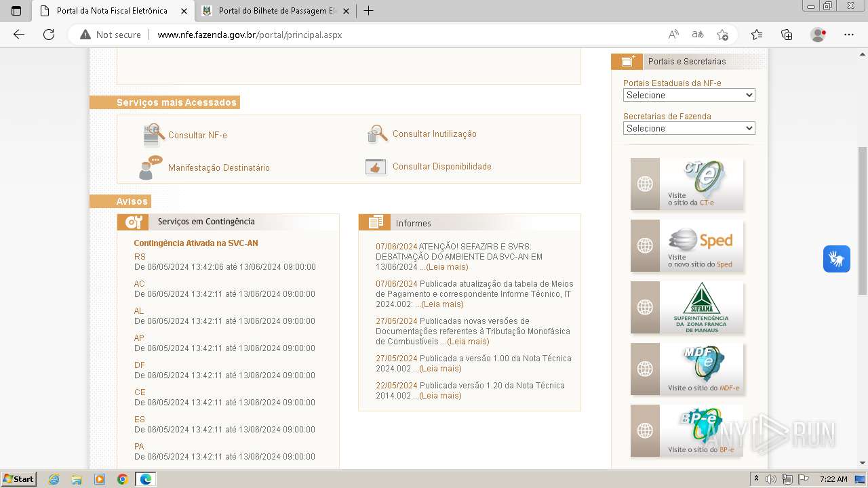Open the Consultar Disponibilidade link
This screenshot has width=868, height=488.
[442, 167]
